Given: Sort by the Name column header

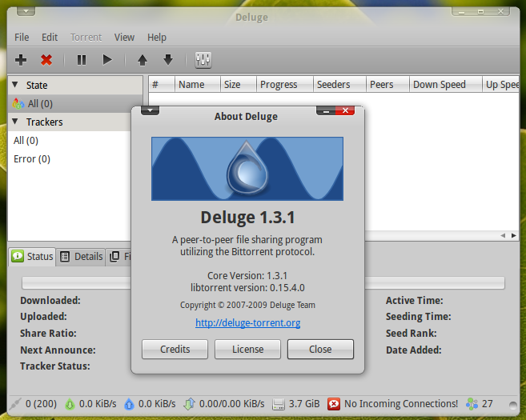Looking at the screenshot, I should pyautogui.click(x=198, y=84).
